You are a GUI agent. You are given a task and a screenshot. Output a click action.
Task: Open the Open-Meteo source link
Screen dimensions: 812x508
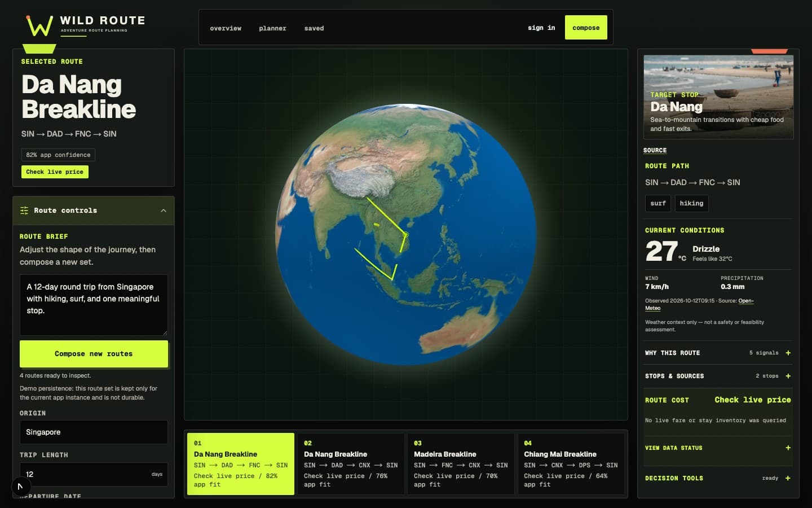click(x=745, y=301)
